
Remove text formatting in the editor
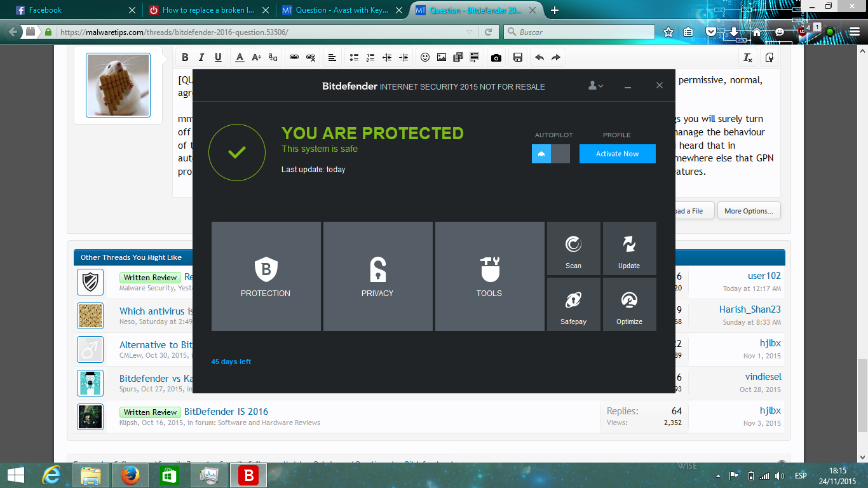[x=748, y=57]
